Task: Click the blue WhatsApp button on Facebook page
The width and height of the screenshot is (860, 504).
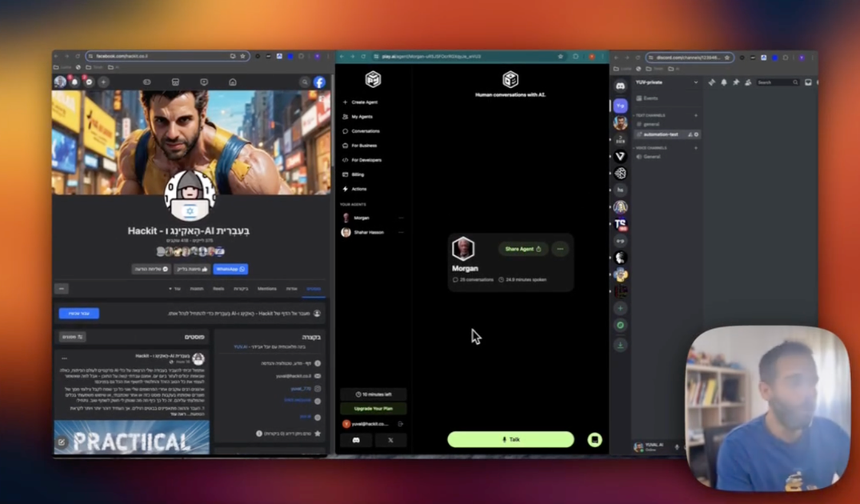Action: point(230,270)
